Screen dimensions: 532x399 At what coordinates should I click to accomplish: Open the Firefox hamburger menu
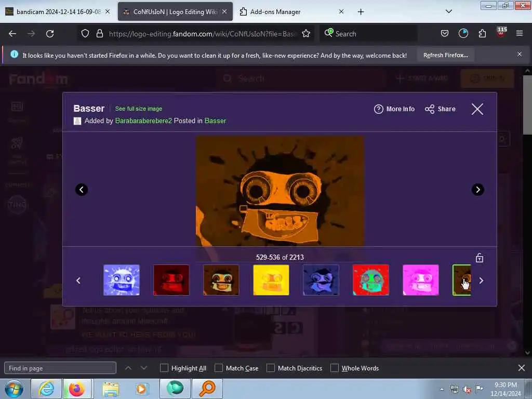520,33
